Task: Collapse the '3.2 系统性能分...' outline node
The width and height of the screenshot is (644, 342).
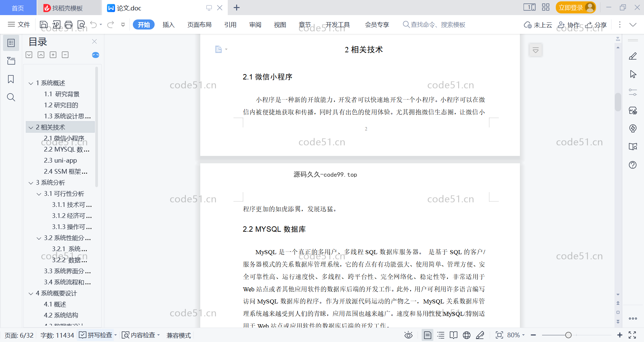Action: [39, 238]
